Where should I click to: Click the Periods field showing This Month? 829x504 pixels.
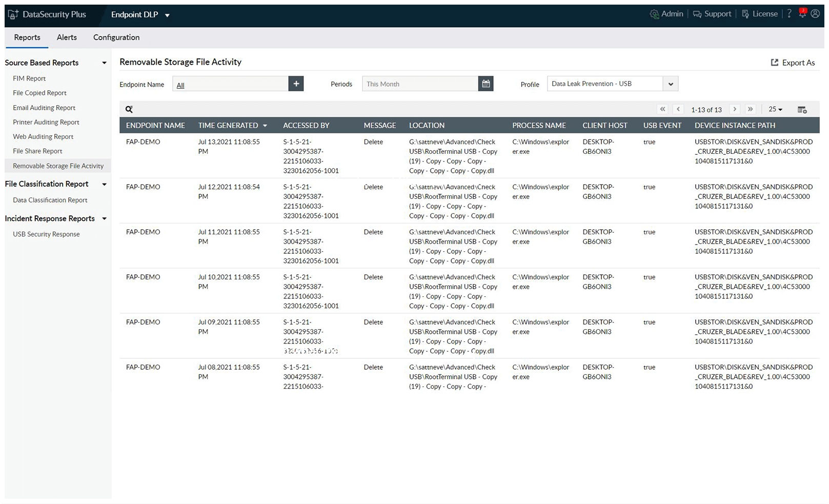tap(420, 84)
